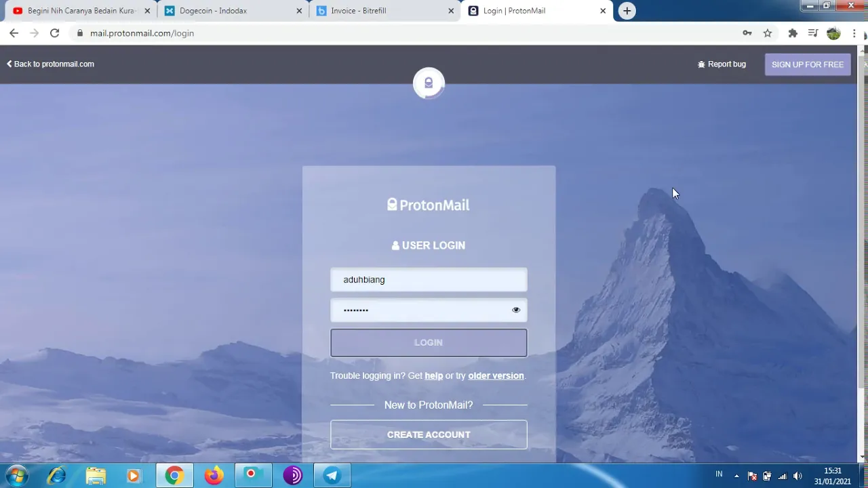This screenshot has width=868, height=488.
Task: Open Chrome three-dot menu
Action: click(x=854, y=33)
